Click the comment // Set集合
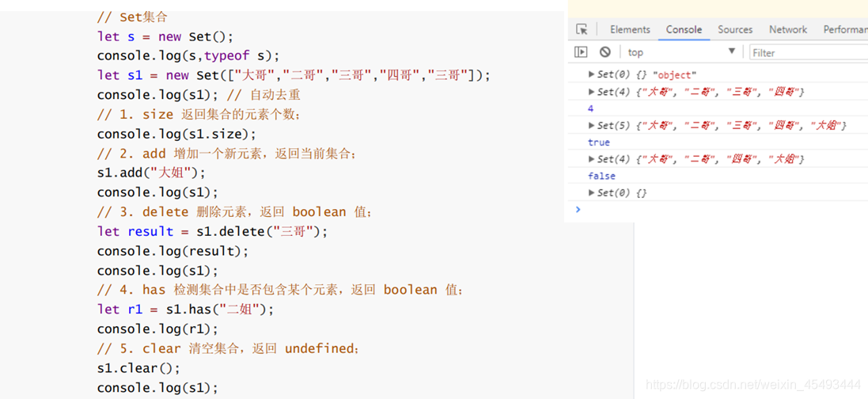The width and height of the screenshot is (868, 399). pos(132,17)
